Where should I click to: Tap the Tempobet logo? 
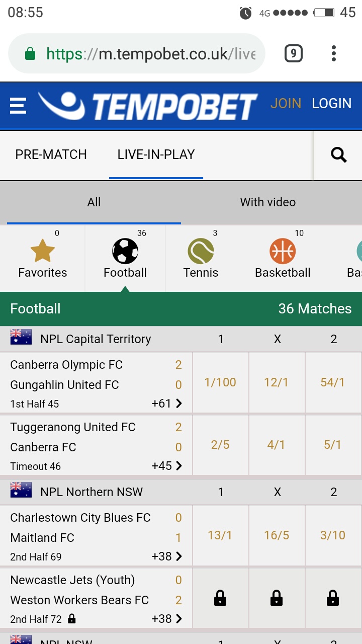148,105
